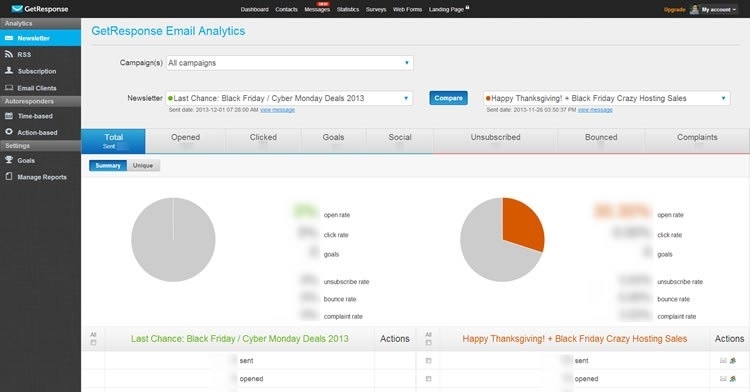The height and width of the screenshot is (392, 750).
Task: Open the Manage Reports document icon
Action: point(9,176)
